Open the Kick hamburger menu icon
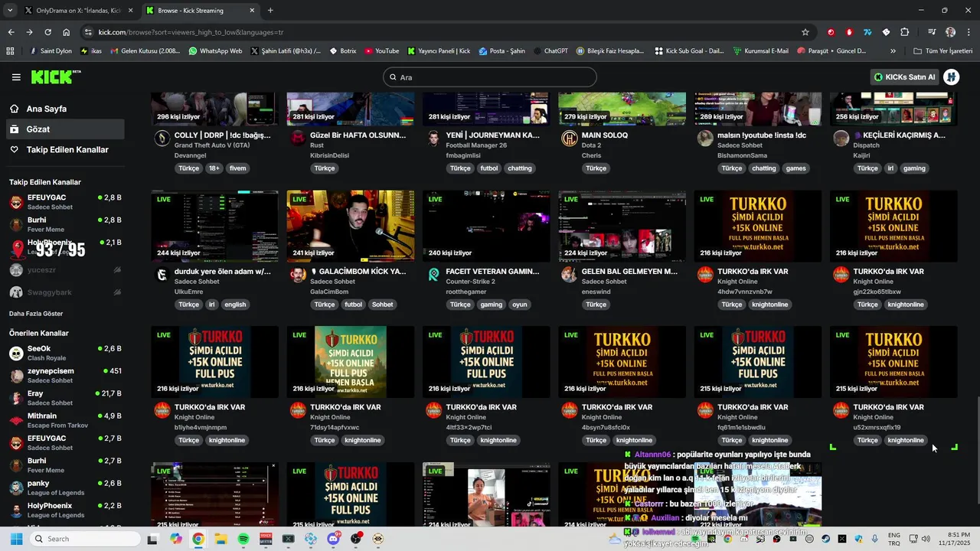The height and width of the screenshot is (551, 980). click(x=16, y=77)
